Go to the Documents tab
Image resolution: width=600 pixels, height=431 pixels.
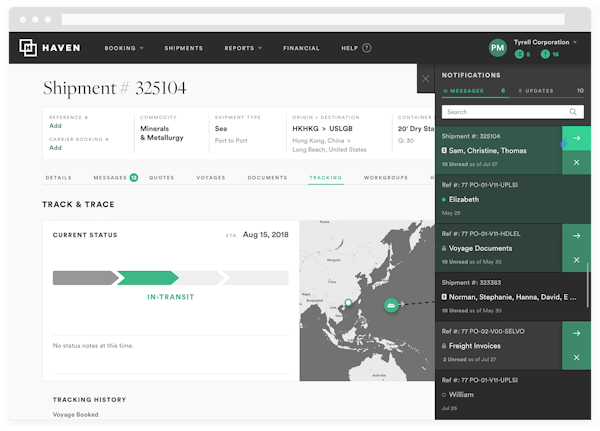(x=267, y=178)
